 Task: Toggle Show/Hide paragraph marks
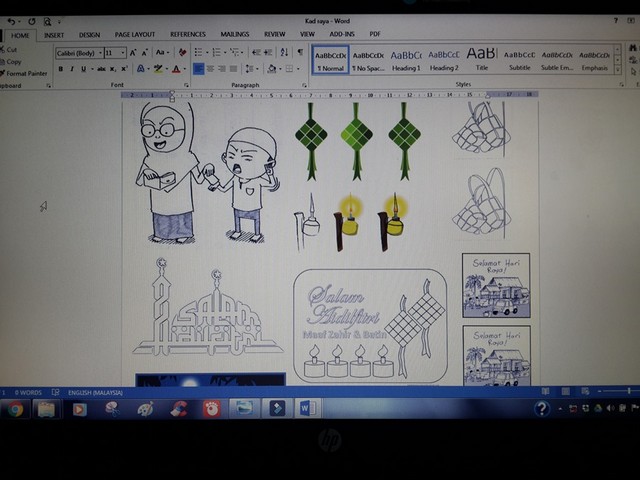pos(300,52)
